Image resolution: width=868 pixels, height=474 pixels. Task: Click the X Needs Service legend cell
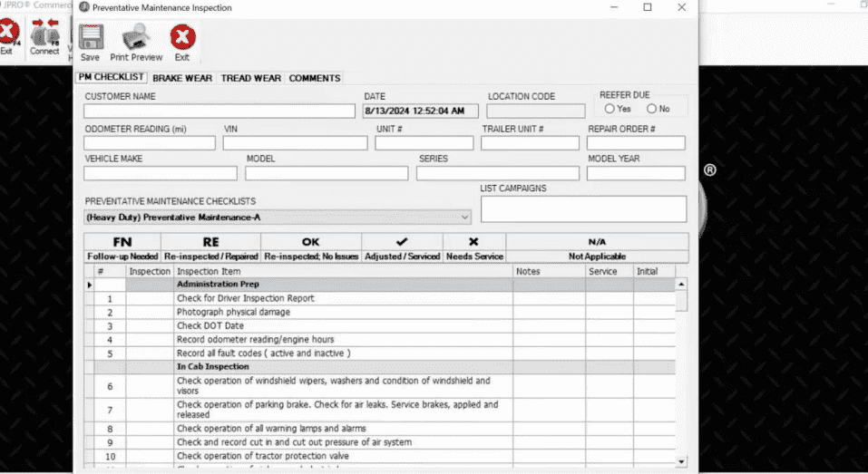coord(473,248)
